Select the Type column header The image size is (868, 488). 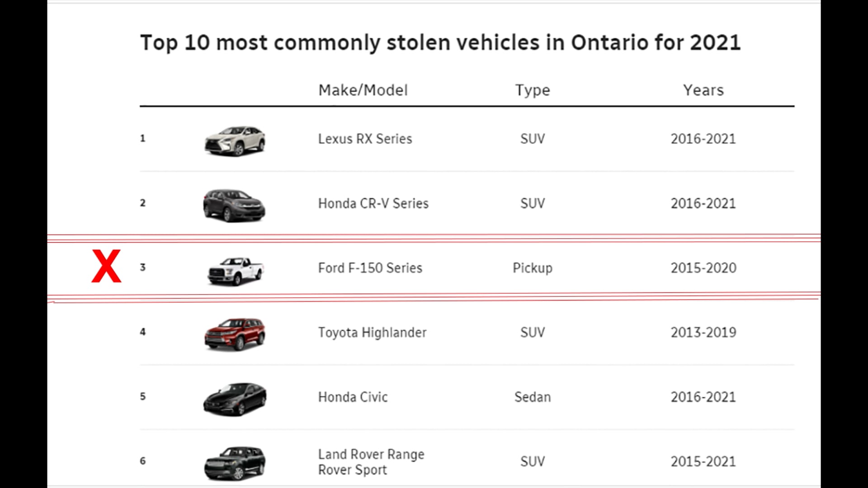click(x=533, y=91)
